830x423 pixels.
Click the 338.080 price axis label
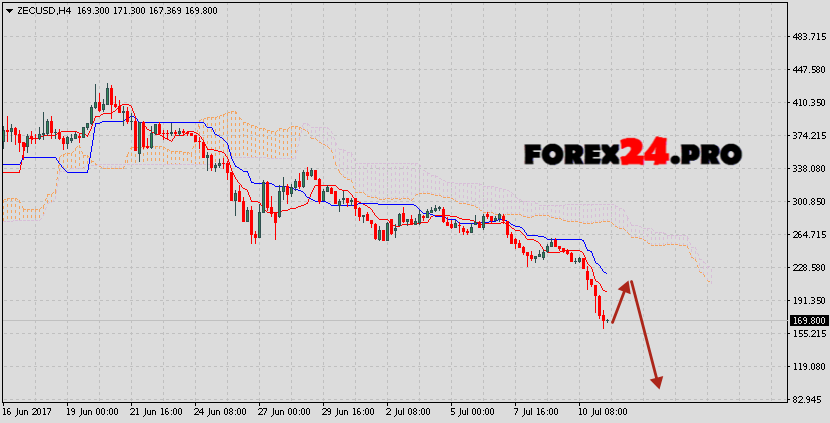806,169
